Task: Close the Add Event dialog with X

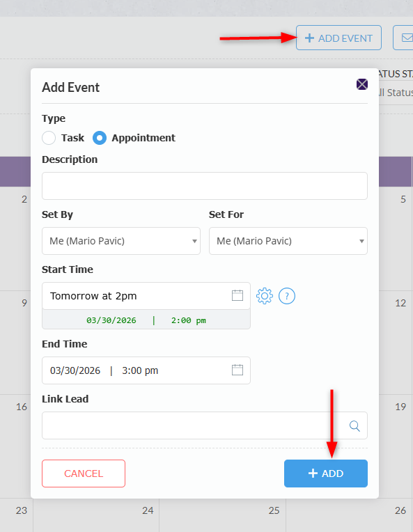Action: (361, 84)
